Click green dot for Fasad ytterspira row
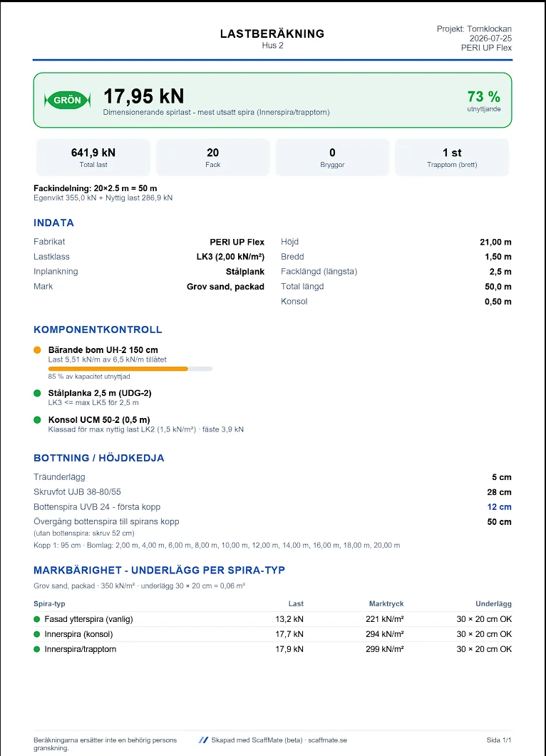This screenshot has width=546, height=756. [36, 619]
